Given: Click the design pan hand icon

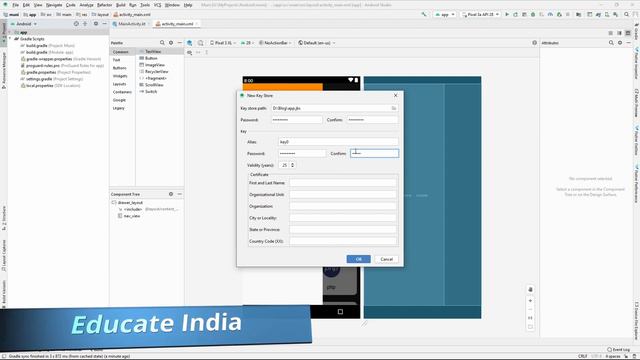Looking at the screenshot, I should [530, 289].
